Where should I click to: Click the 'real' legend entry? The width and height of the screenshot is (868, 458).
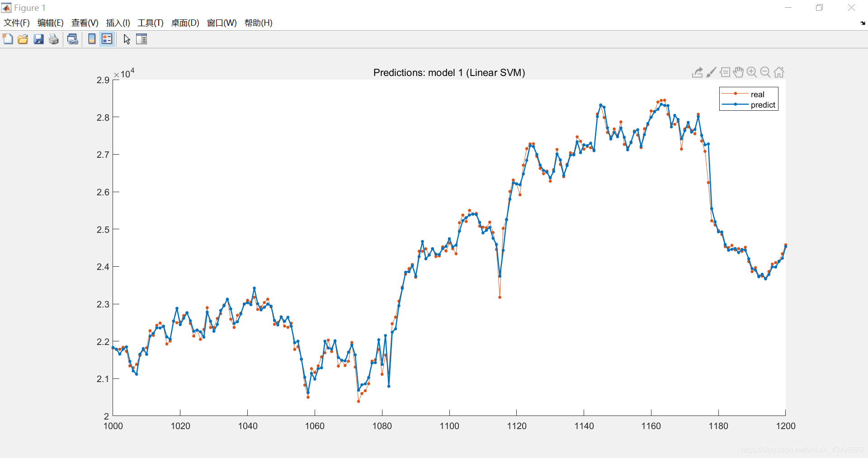(757, 94)
